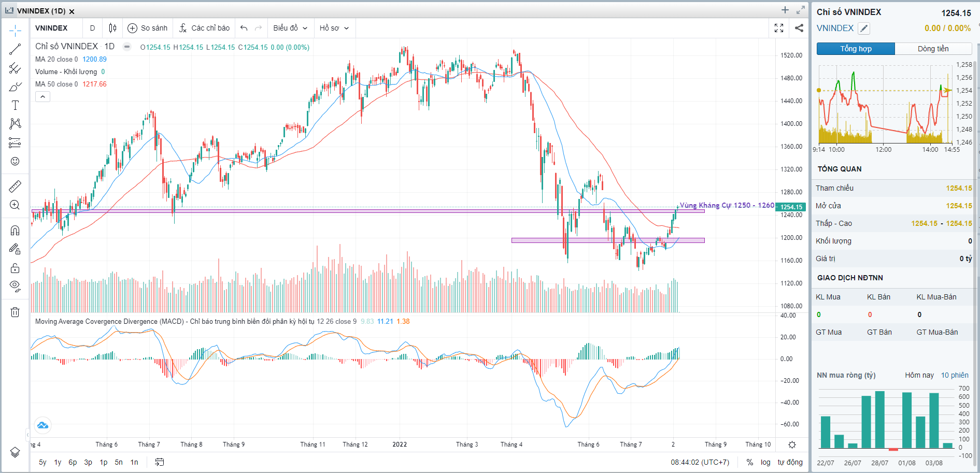Expand the Biểu đồ dropdown
Screen dimensions: 980x473
click(290, 28)
